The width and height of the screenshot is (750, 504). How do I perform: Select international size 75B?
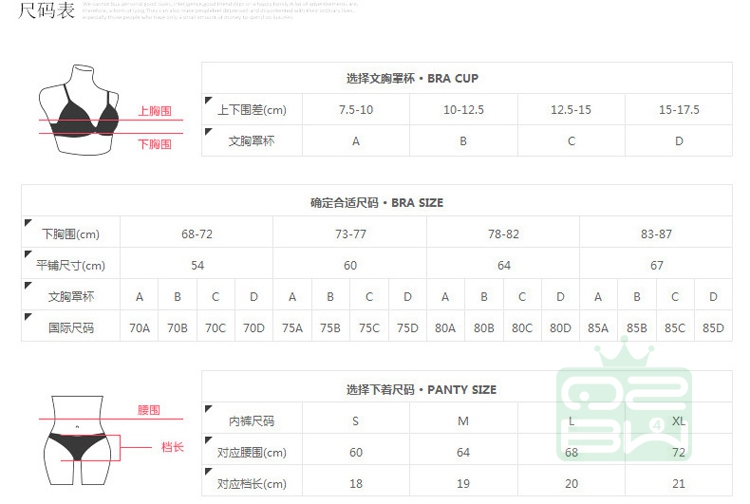tap(330, 328)
